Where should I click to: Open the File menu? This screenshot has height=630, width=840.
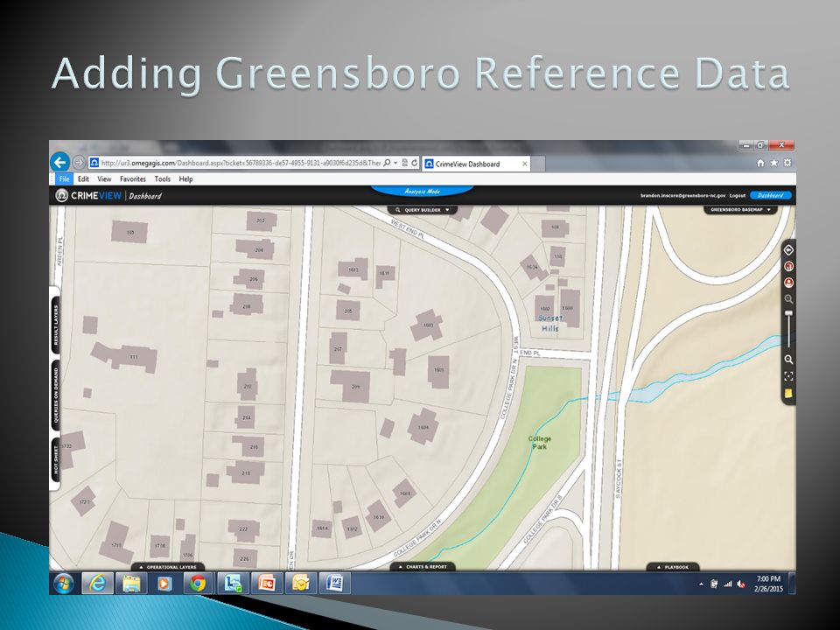pyautogui.click(x=64, y=178)
